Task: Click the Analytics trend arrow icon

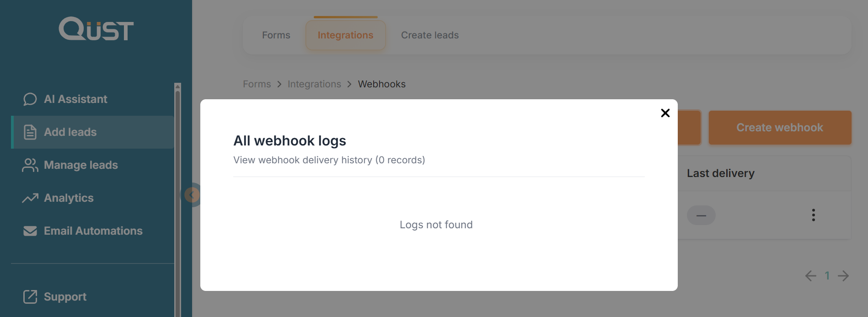Action: point(30,198)
